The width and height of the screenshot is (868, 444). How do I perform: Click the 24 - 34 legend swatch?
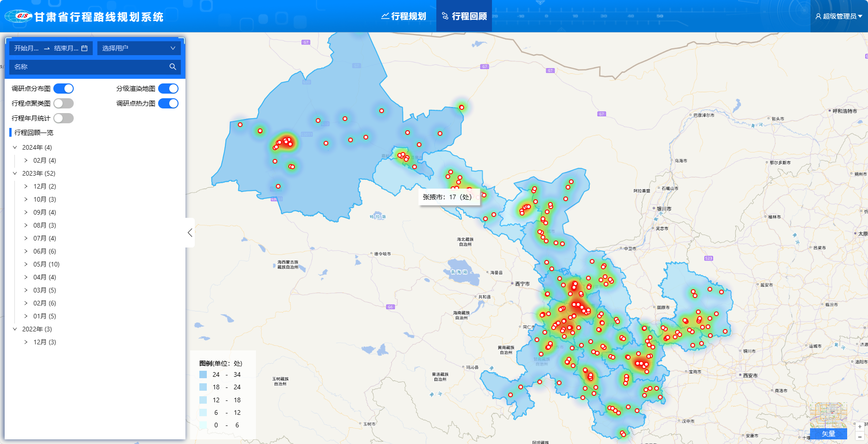(203, 374)
